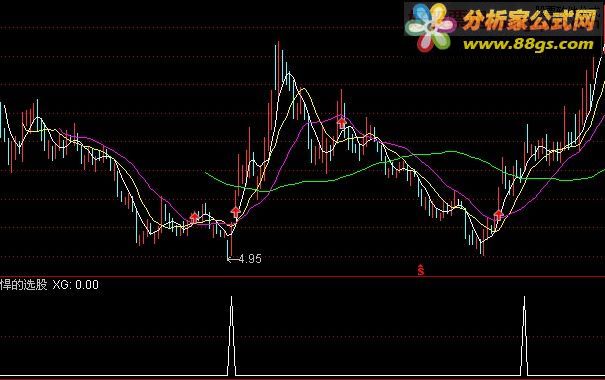Click the 悍的选股 indicator name
Image resolution: width=605 pixels, height=380 pixels.
point(24,285)
